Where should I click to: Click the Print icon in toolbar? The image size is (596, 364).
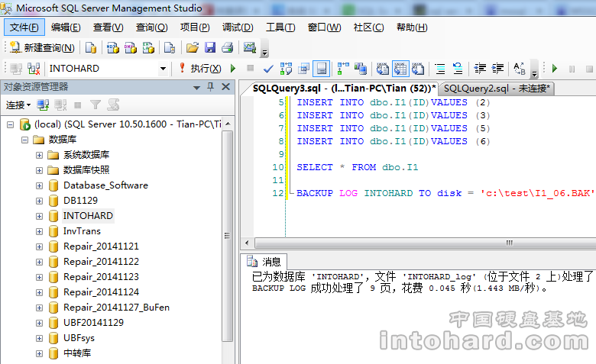pyautogui.click(x=226, y=47)
